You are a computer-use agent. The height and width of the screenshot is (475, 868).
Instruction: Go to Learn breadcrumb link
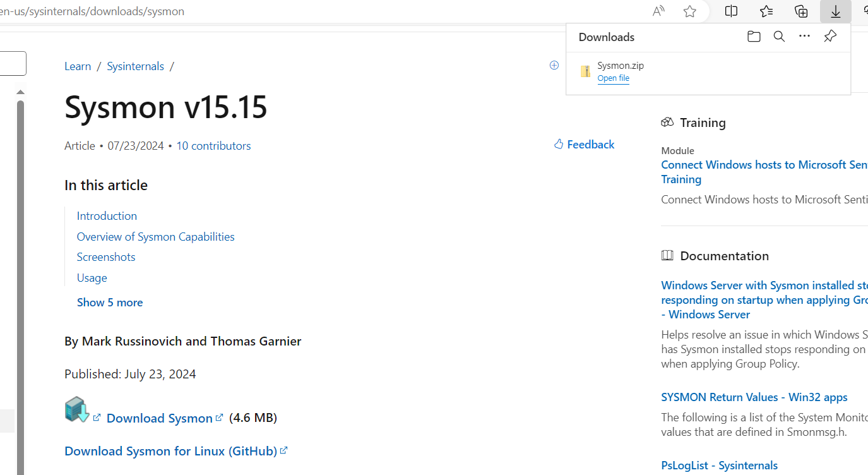pyautogui.click(x=78, y=66)
